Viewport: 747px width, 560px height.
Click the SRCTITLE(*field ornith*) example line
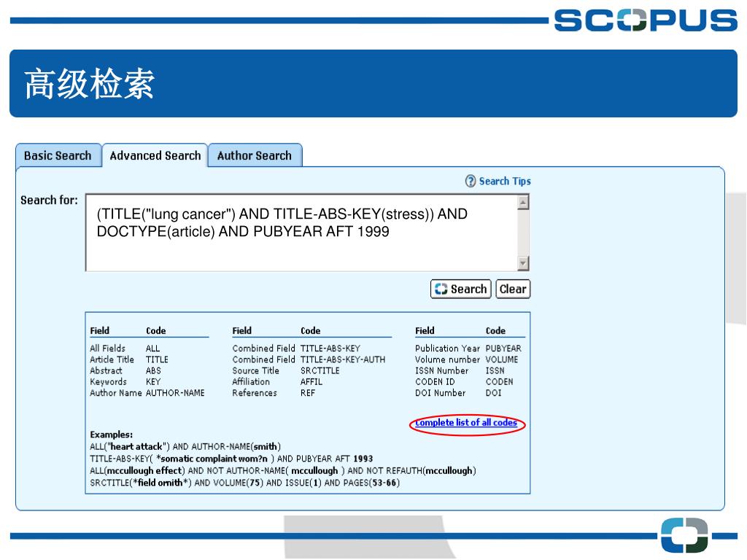244,483
